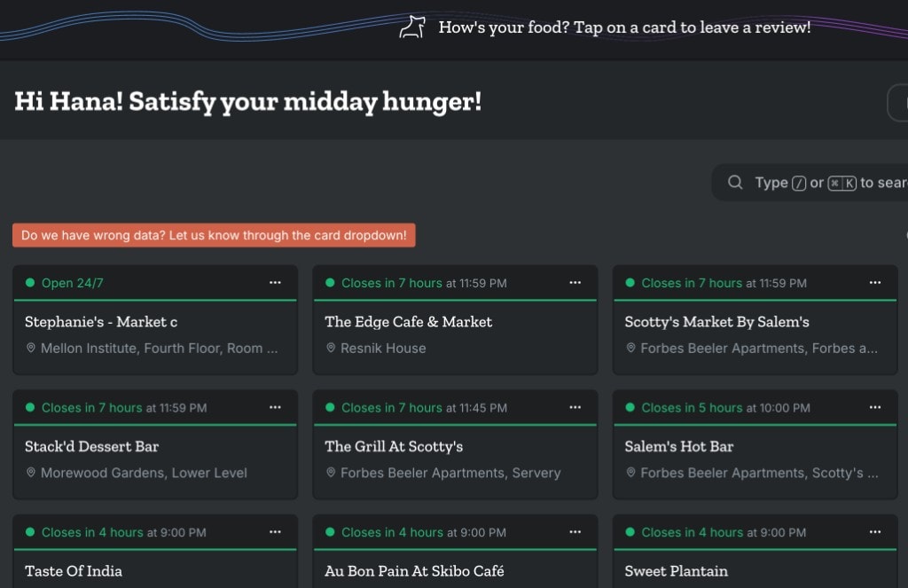Click the wrong data notice banner

tap(214, 236)
